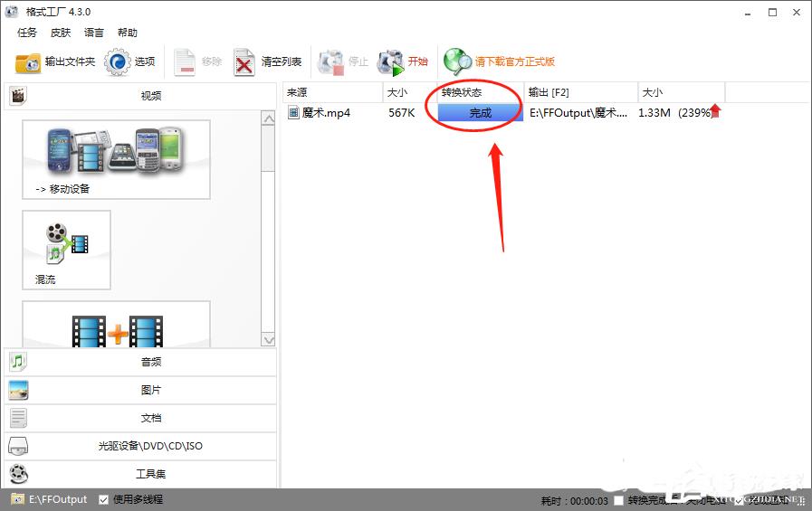The height and width of the screenshot is (511, 812).
Task: Click the 完成 progress bar
Action: [481, 113]
